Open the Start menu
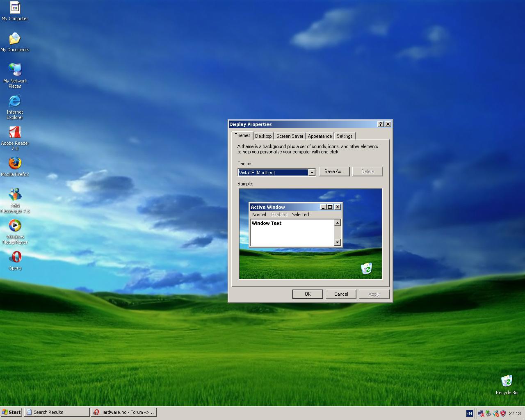Viewport: 525px width, 420px height. point(11,412)
